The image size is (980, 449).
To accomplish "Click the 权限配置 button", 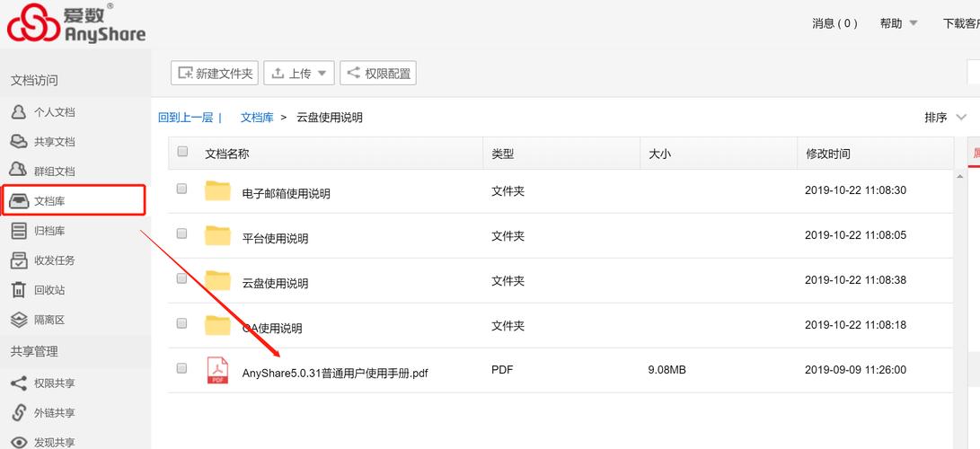I will pyautogui.click(x=377, y=73).
